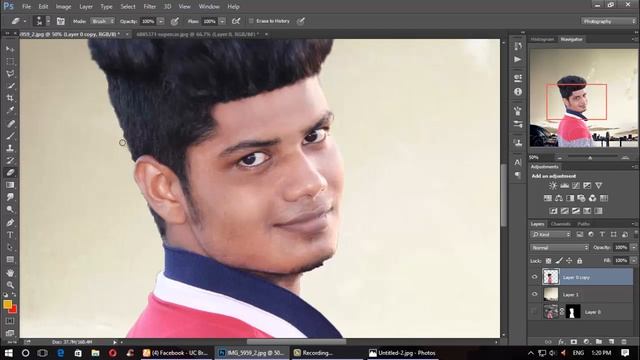Delete layer trash icon
The height and width of the screenshot is (360, 640).
click(624, 342)
